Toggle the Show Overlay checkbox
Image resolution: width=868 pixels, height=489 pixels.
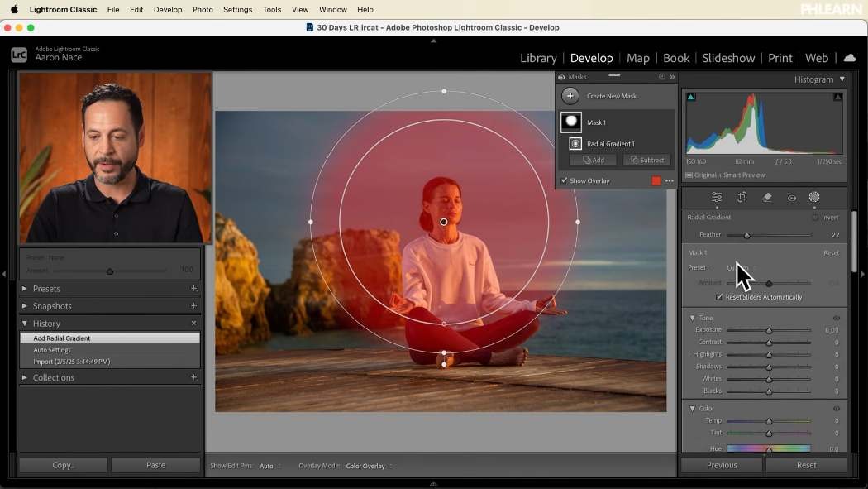564,180
